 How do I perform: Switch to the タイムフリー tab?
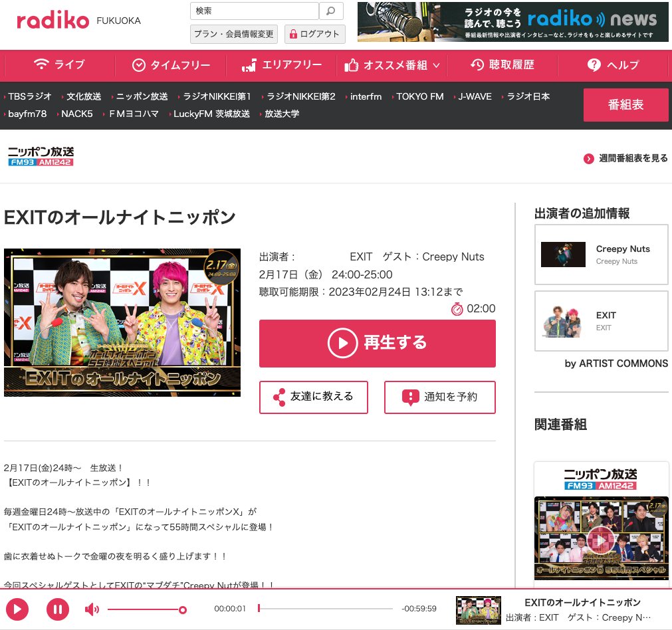[x=171, y=64]
